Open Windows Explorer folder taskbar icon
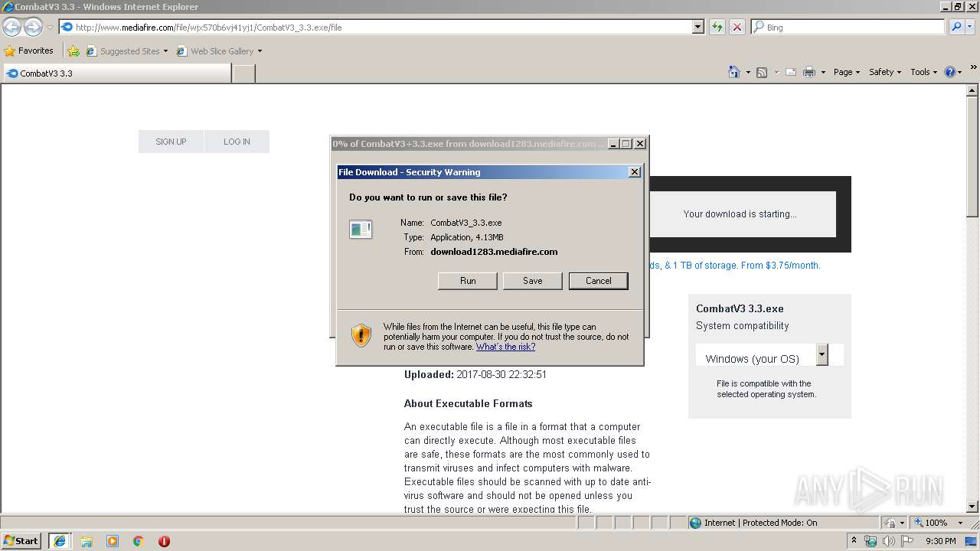The height and width of the screenshot is (551, 980). click(87, 541)
